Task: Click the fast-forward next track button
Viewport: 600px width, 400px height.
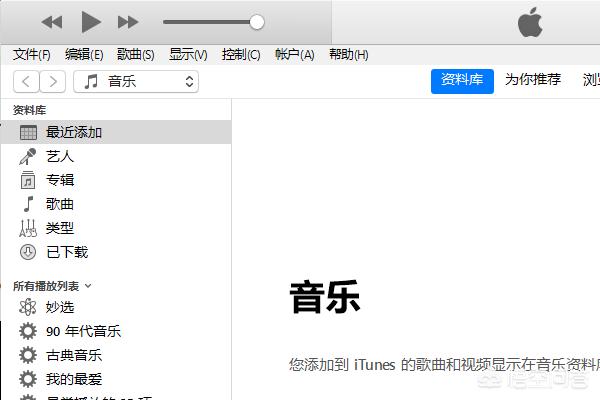Action: [x=128, y=22]
